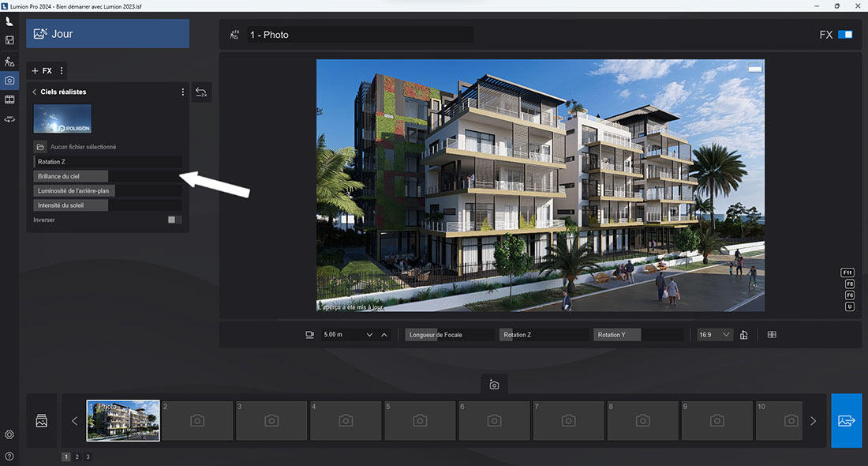
Task: Toggle the Inverser switch
Action: point(174,220)
